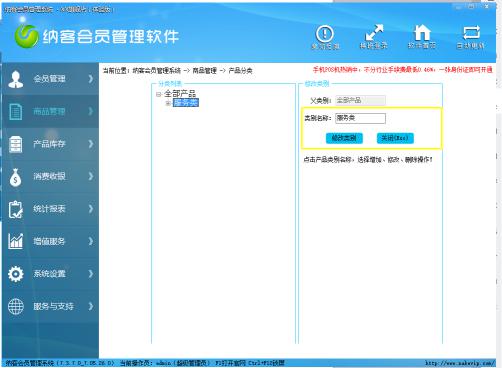Select the 服务类 item in category tree

(186, 103)
